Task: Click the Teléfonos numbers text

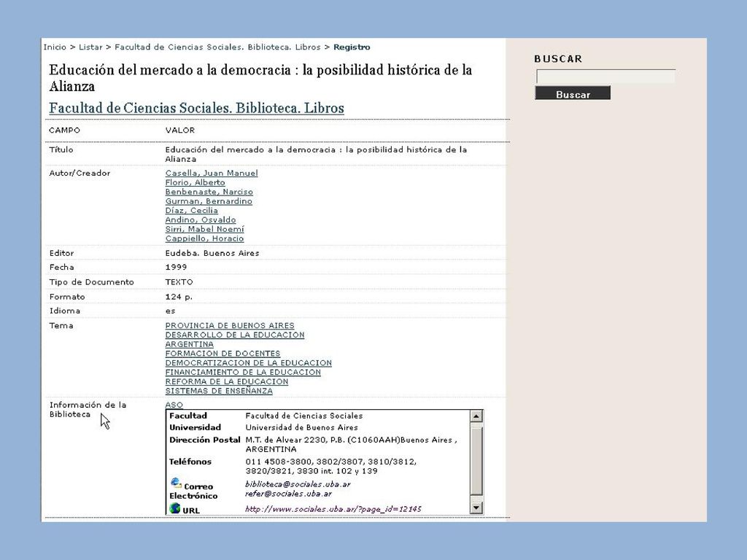Action: pyautogui.click(x=330, y=466)
